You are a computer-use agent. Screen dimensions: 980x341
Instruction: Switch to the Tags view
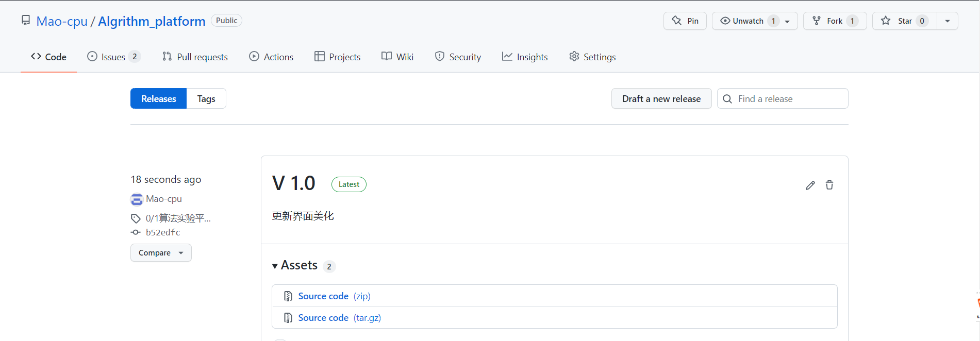[x=206, y=98]
